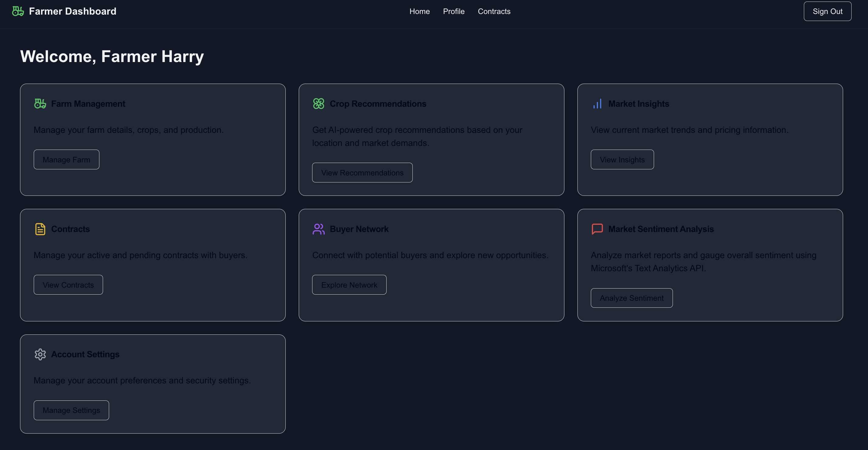Click the Farmer Dashboard title text
Viewport: 868px width, 450px height.
pos(72,12)
